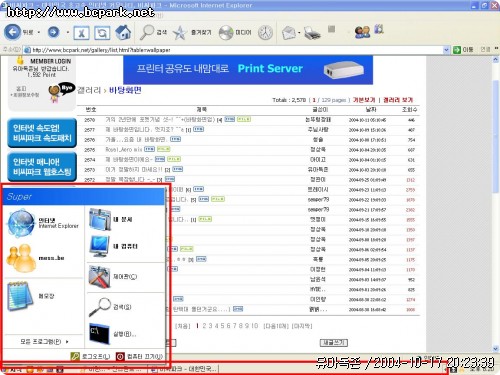The width and height of the screenshot is (500, 375).
Task: Click 컴퓨터 끄기 Turn Off Computer
Action: click(x=140, y=356)
